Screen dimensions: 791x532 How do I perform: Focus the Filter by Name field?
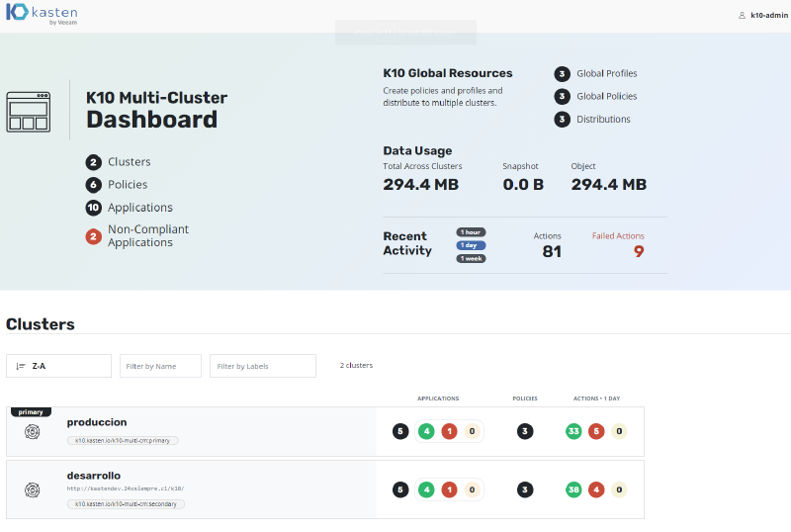[160, 366]
